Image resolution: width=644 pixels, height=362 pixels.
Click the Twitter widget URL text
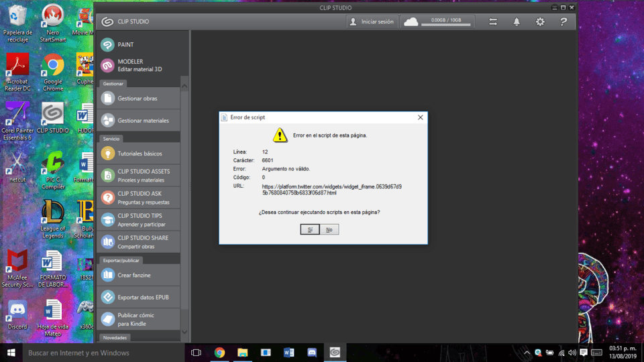pyautogui.click(x=332, y=190)
